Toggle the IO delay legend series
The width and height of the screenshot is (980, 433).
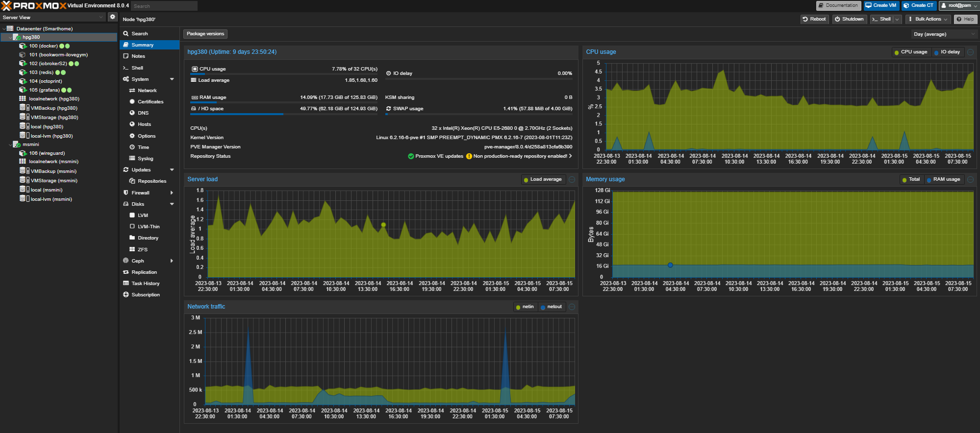[x=947, y=52]
